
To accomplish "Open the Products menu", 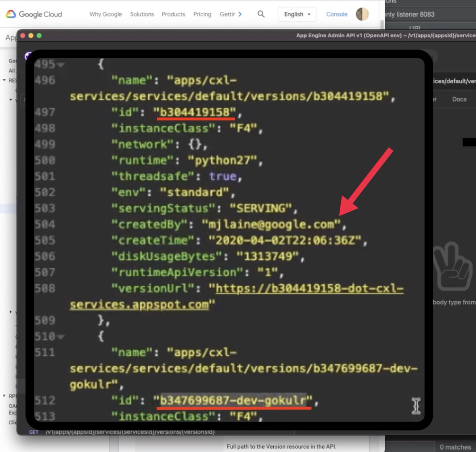I will (x=173, y=14).
